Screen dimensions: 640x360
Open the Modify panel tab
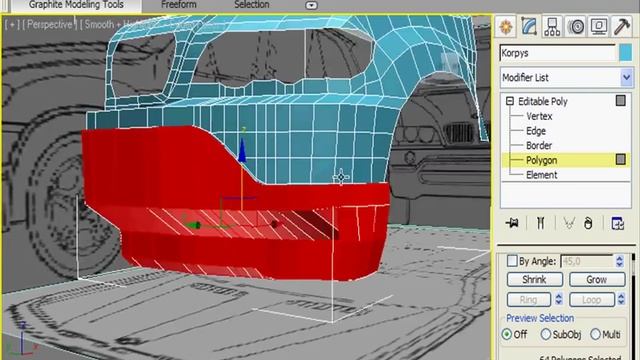coord(529,27)
